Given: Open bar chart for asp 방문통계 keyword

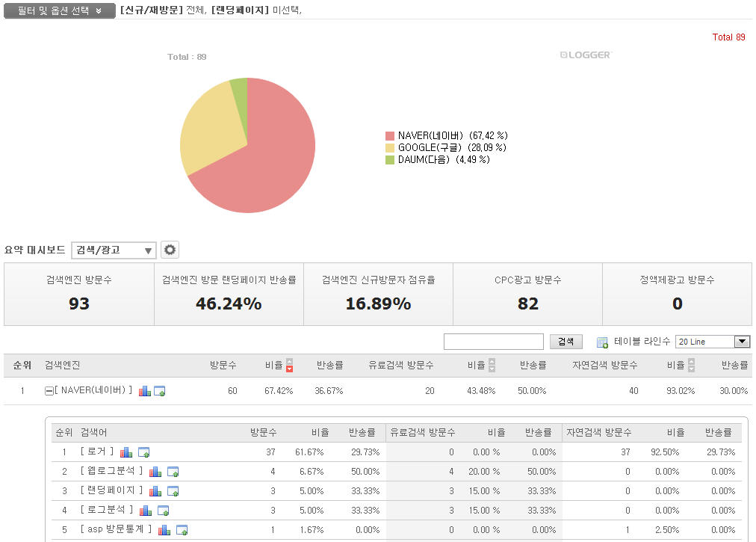Looking at the screenshot, I should click(164, 530).
